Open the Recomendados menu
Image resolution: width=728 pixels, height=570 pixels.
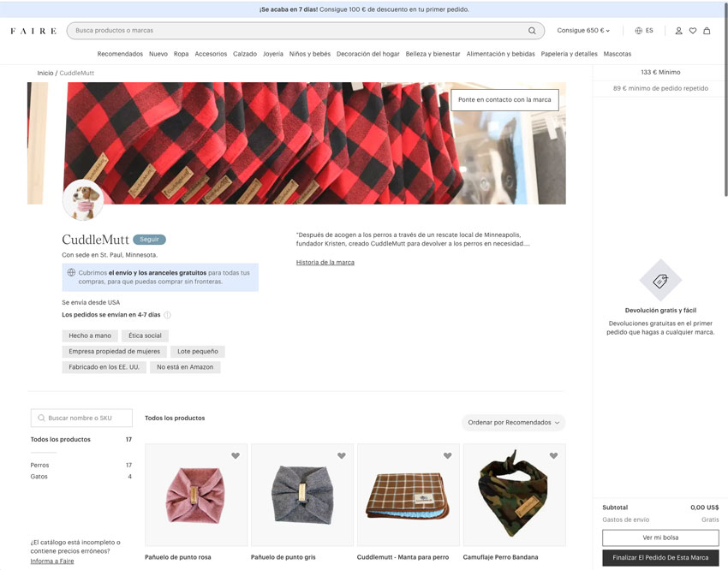120,54
